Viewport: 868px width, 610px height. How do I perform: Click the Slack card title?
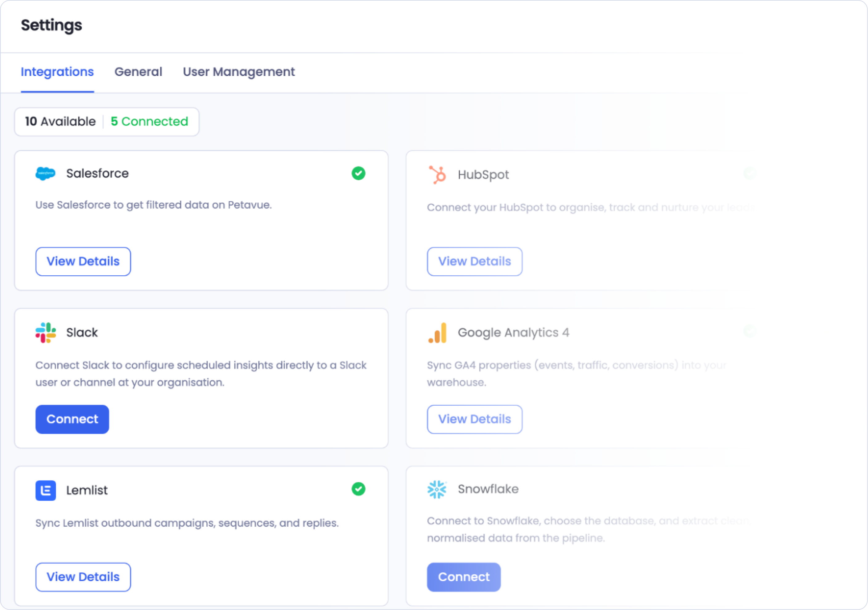pyautogui.click(x=82, y=332)
